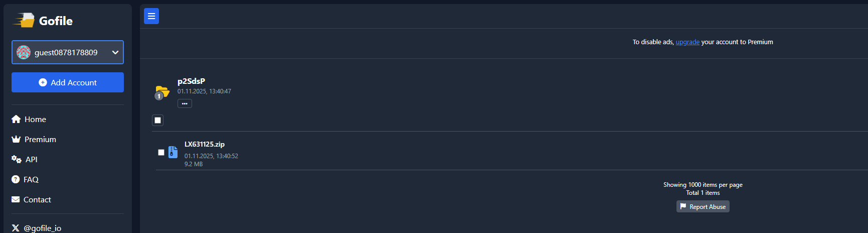
Task: Tick the checkbox beside LX631125.zip
Action: coord(161,152)
